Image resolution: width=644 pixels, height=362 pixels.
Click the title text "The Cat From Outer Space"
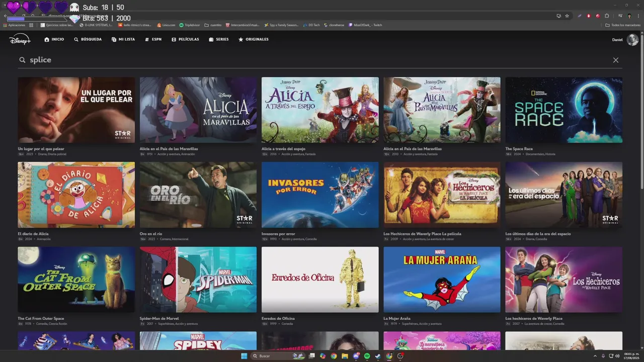pyautogui.click(x=41, y=319)
